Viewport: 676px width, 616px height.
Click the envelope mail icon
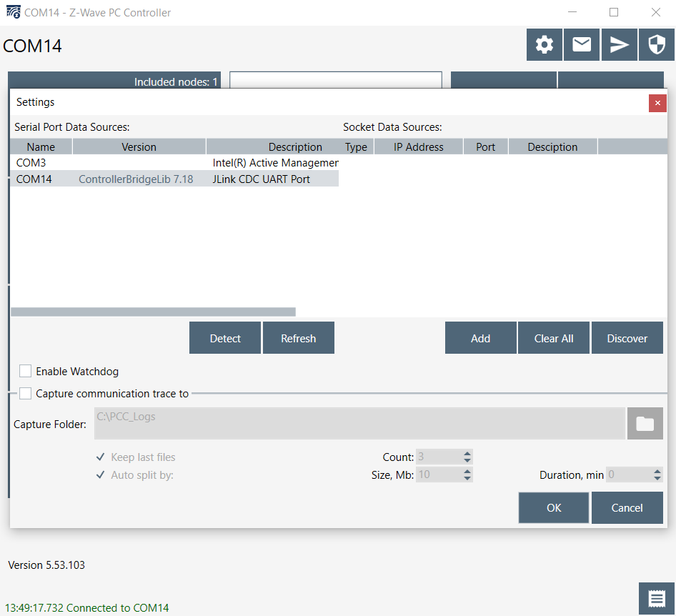[x=582, y=45]
